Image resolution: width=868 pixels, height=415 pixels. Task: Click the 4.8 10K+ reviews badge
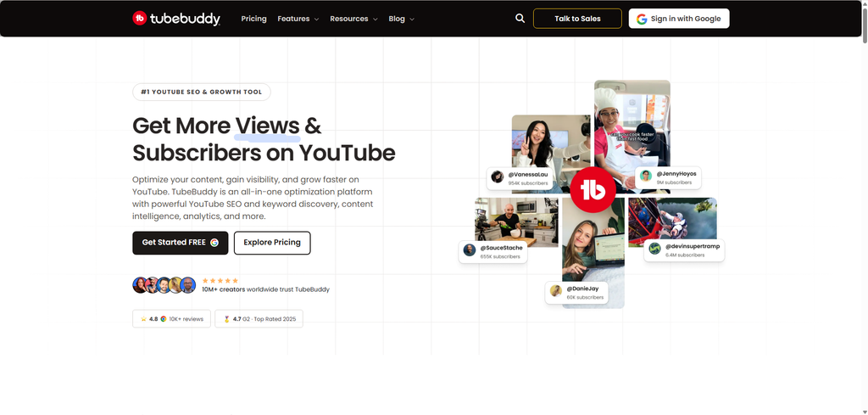(x=171, y=319)
